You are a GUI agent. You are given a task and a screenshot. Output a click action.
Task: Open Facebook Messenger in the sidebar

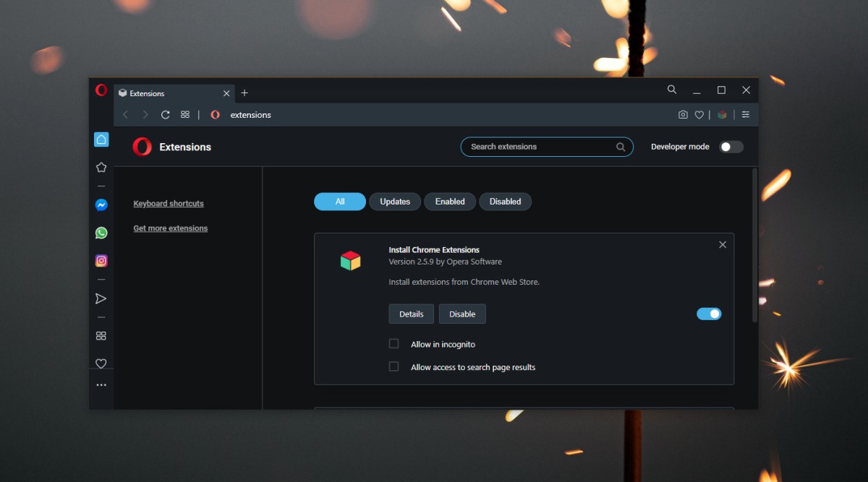tap(101, 205)
